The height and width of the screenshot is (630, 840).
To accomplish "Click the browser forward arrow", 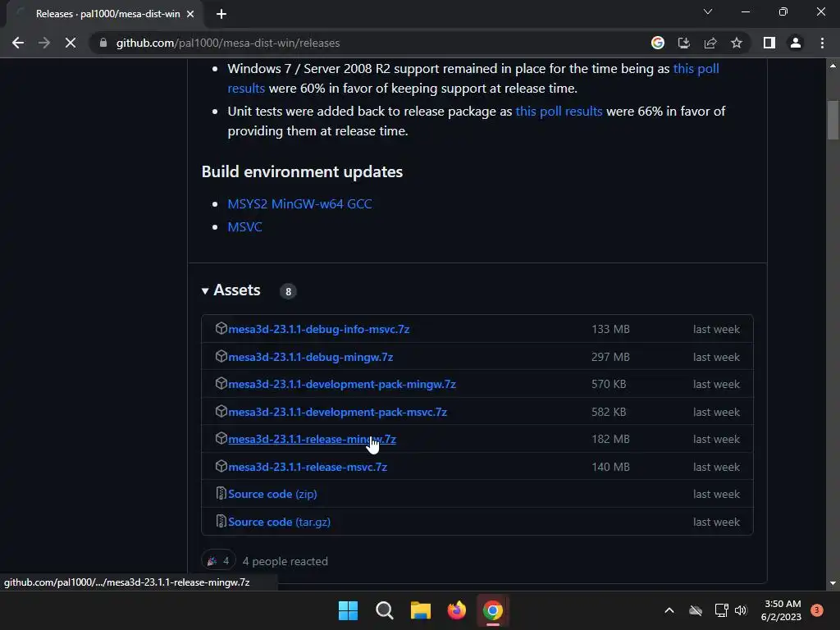I will [44, 43].
